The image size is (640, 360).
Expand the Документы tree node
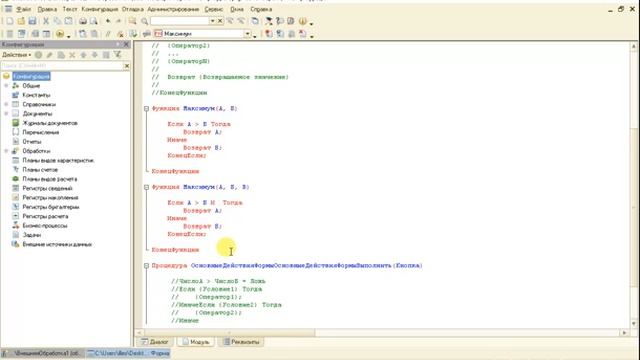(x=6, y=113)
